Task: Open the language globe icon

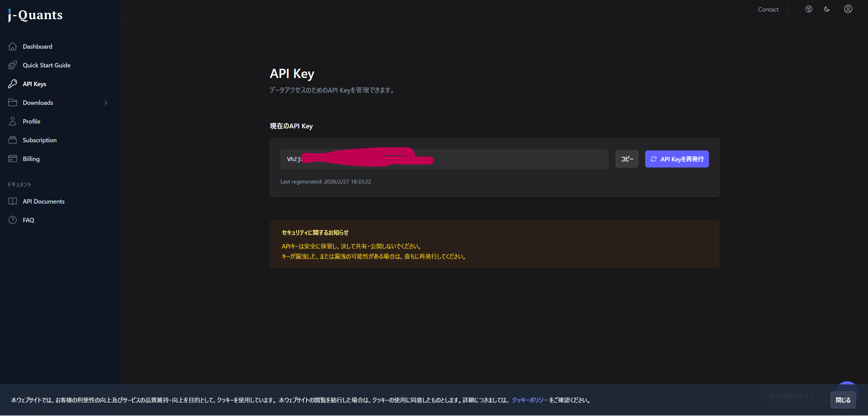Action: tap(809, 9)
